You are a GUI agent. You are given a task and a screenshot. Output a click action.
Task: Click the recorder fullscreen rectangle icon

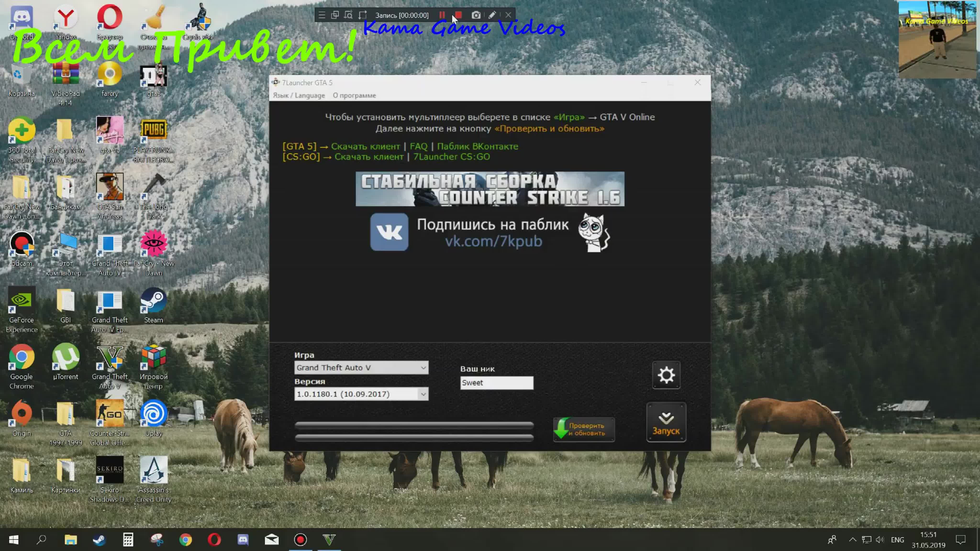(362, 15)
